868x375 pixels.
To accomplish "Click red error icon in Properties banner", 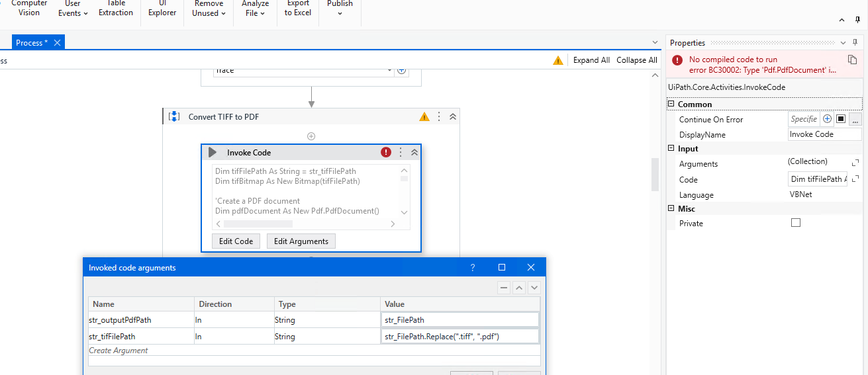I will click(677, 60).
